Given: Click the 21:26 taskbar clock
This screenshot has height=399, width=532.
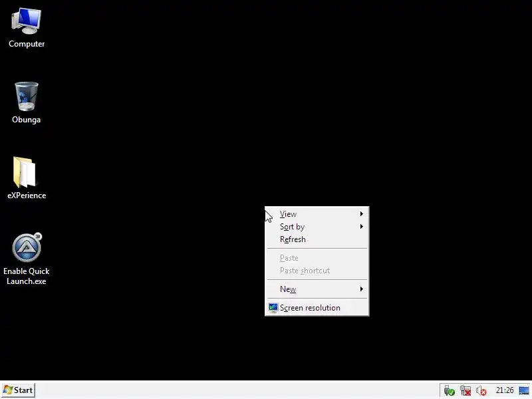Looking at the screenshot, I should [x=505, y=390].
